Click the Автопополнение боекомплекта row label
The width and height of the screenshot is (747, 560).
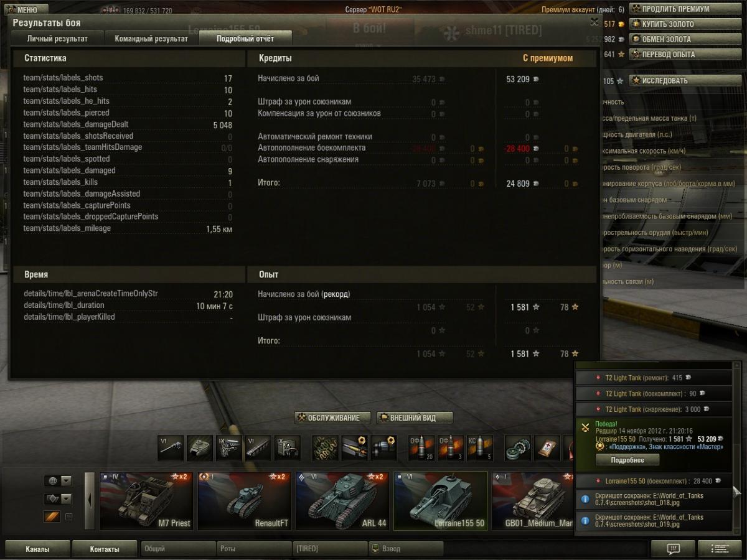(312, 148)
